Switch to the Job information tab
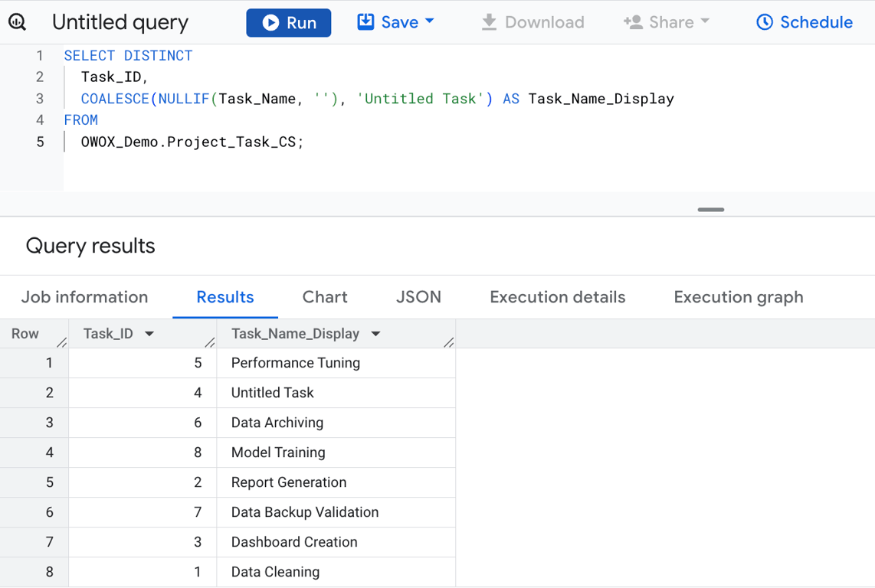Image resolution: width=875 pixels, height=588 pixels. tap(85, 297)
